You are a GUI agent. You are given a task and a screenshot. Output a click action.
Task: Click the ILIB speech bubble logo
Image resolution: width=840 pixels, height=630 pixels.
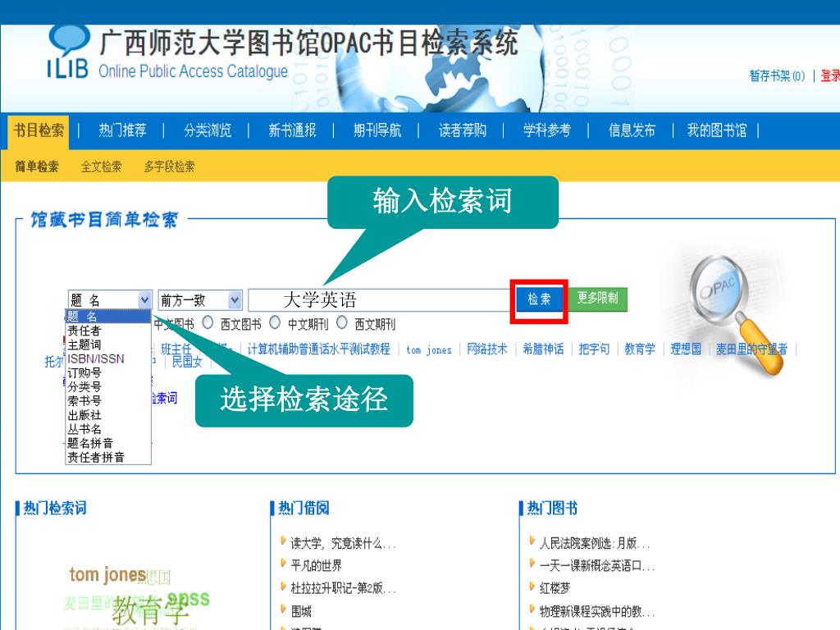pos(68,52)
